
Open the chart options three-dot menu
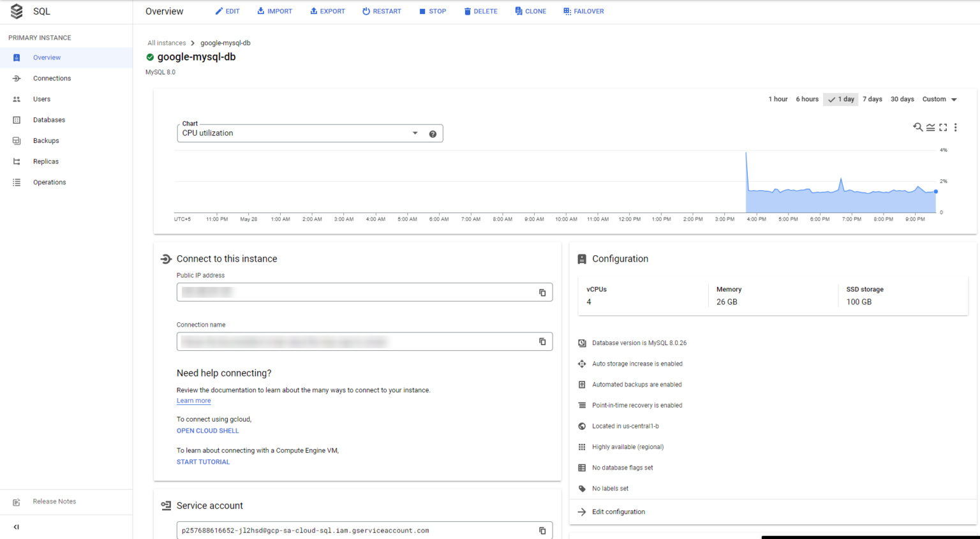[955, 127]
